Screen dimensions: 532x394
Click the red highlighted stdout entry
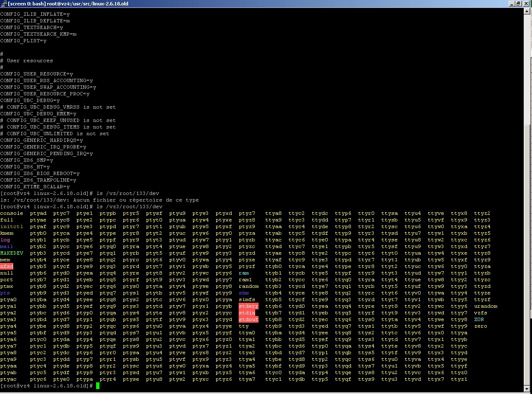pyautogui.click(x=249, y=320)
